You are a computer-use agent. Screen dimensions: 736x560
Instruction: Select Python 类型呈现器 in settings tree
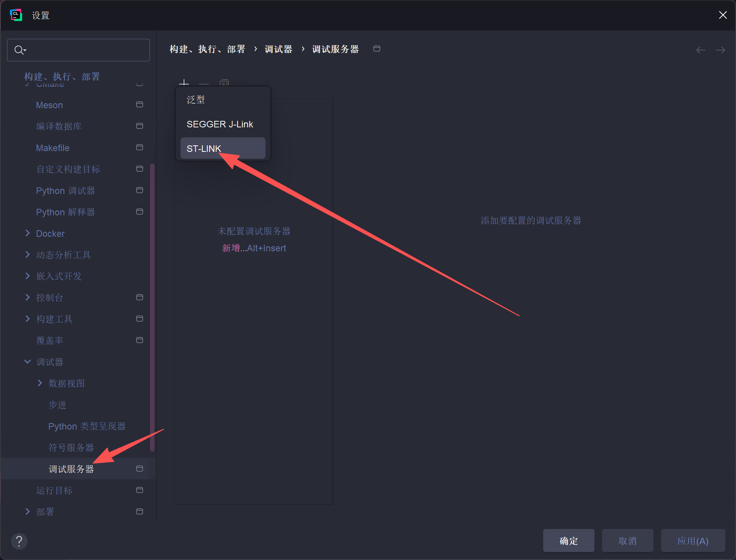[x=87, y=427]
